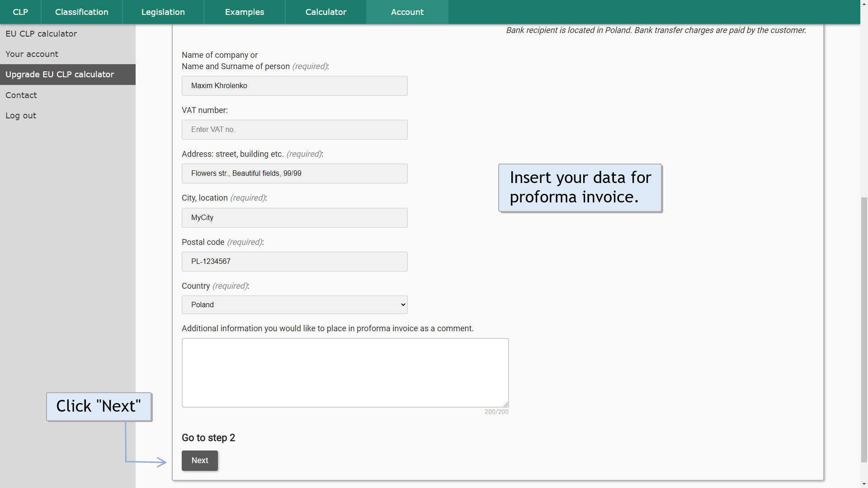Click the 'VAT number:' label
The height and width of the screenshot is (488, 868).
pos(205,110)
